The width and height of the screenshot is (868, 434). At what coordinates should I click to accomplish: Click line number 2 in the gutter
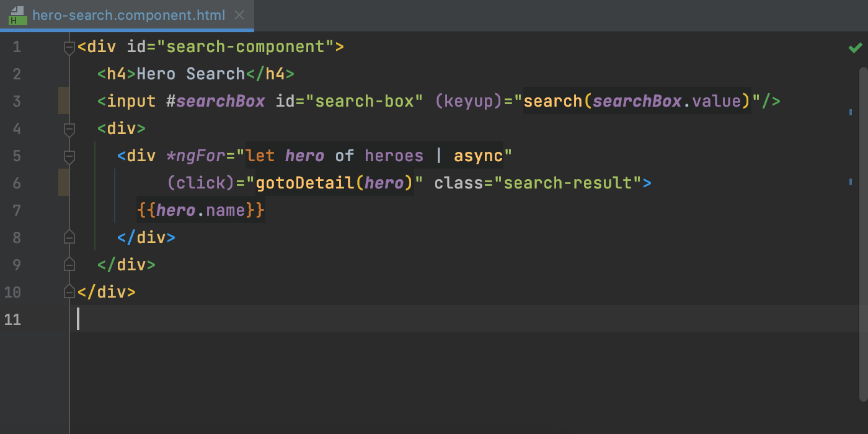coord(16,74)
